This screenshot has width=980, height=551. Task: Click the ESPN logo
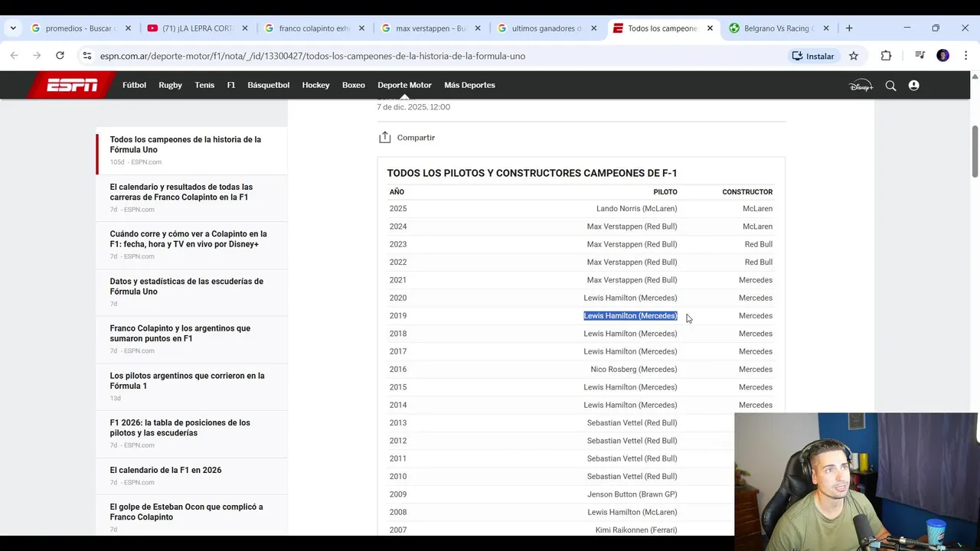pos(72,85)
